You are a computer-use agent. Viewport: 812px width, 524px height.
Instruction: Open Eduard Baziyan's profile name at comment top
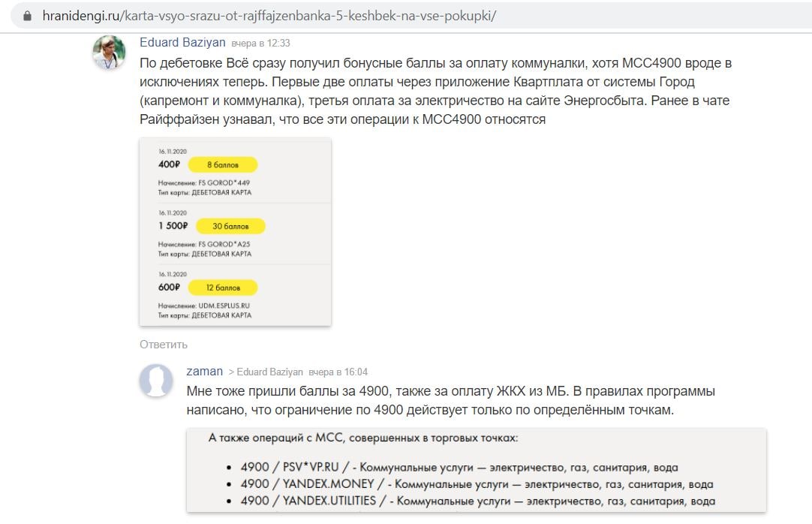182,43
